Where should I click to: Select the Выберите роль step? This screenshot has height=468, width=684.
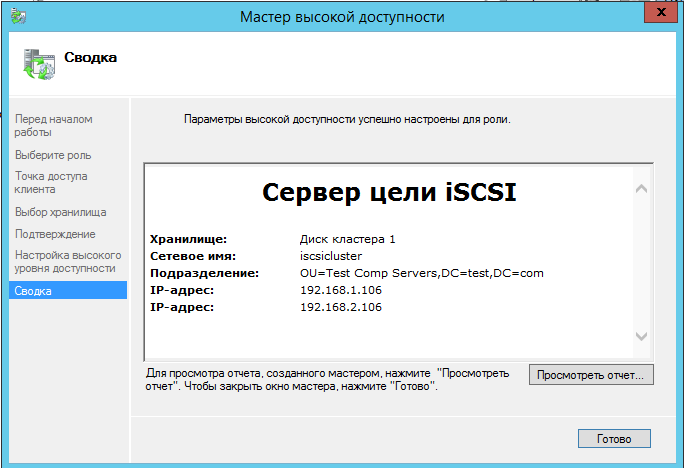point(53,155)
